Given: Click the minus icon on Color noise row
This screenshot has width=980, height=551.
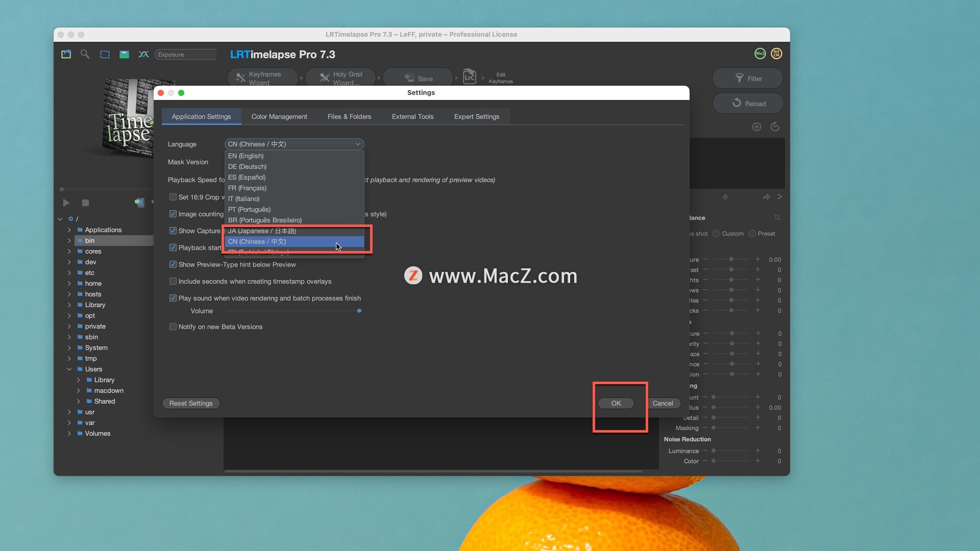Looking at the screenshot, I should 705,461.
